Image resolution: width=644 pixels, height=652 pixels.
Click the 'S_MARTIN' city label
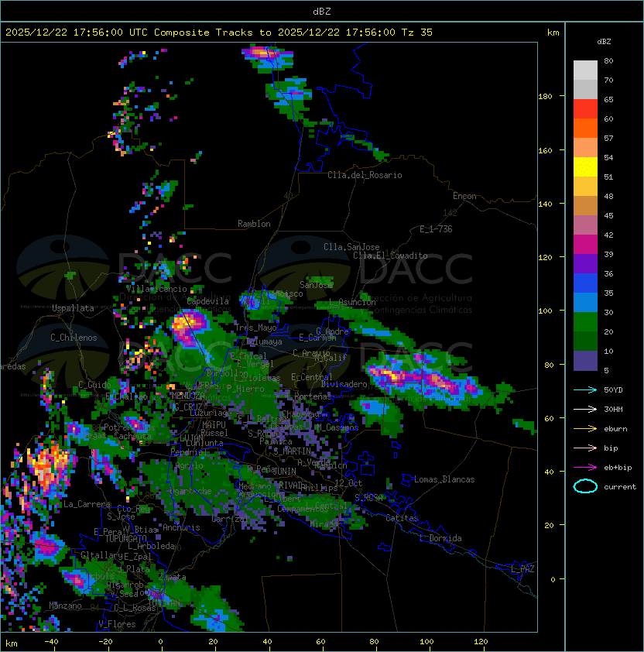click(x=292, y=451)
